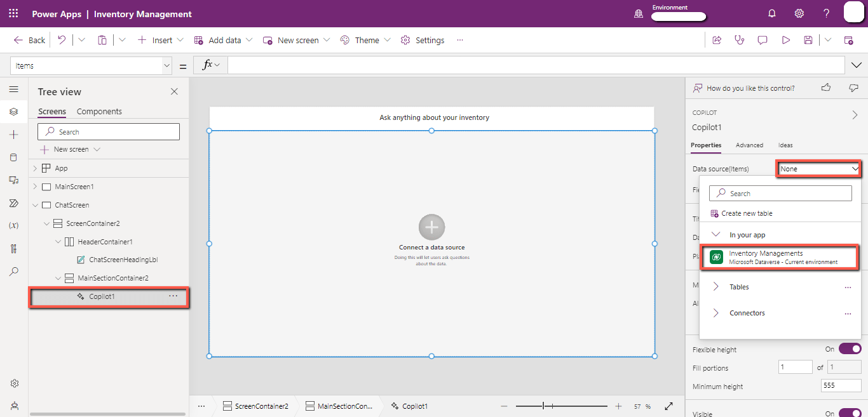Preview the app with Play icon
Viewport: 868px width, 417px height.
(x=786, y=40)
